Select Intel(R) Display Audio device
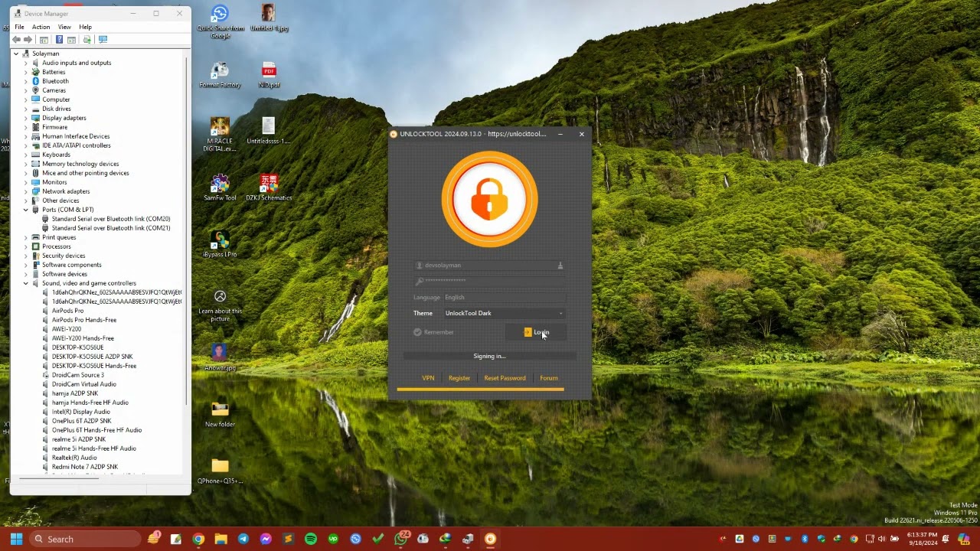Image resolution: width=980 pixels, height=551 pixels. (x=80, y=412)
